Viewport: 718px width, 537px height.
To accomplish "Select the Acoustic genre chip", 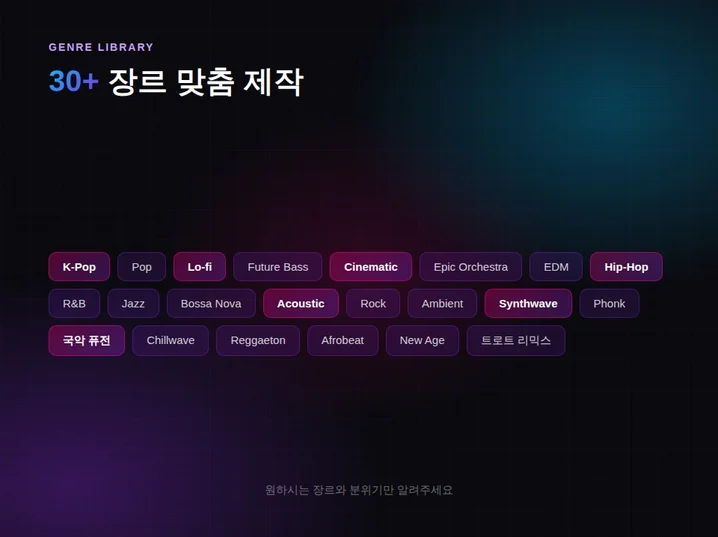I will coord(301,304).
